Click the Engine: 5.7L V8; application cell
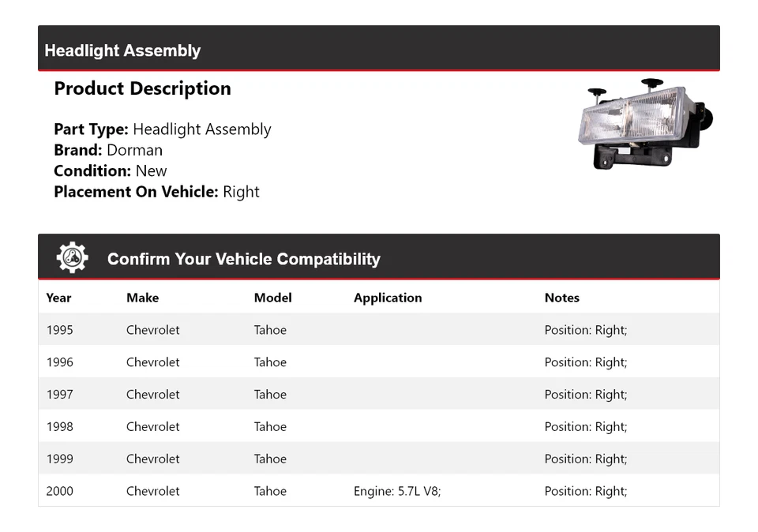 tap(397, 491)
